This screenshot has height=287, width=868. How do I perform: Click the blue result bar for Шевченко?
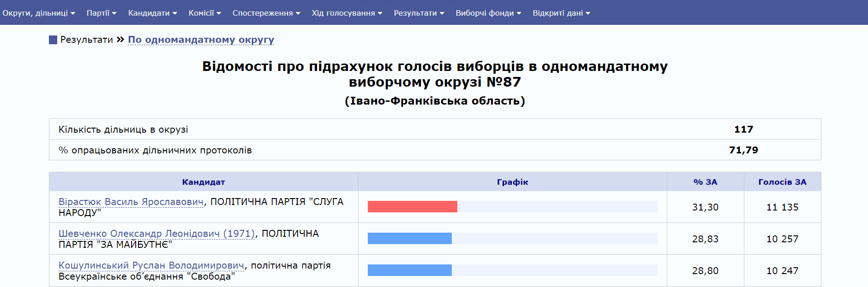[409, 239]
